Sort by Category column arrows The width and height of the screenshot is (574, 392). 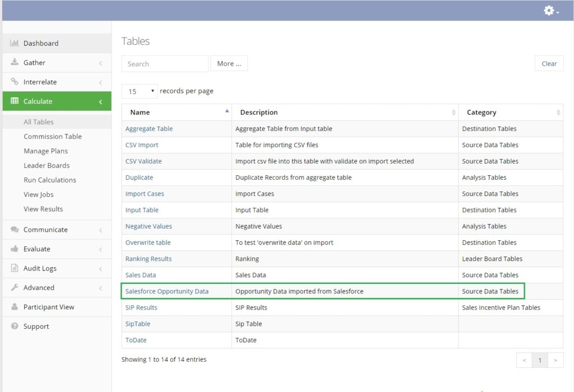[558, 112]
